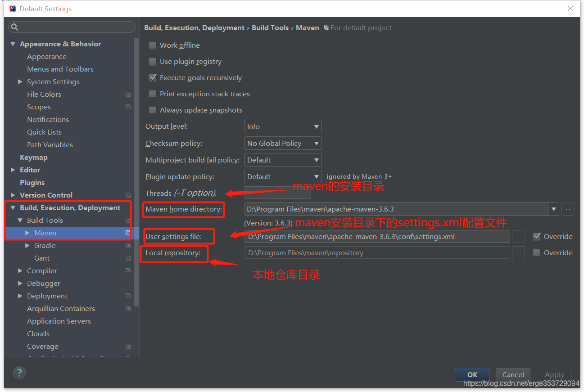Enable Print exception stack traces
584x392 pixels.
pyautogui.click(x=153, y=94)
